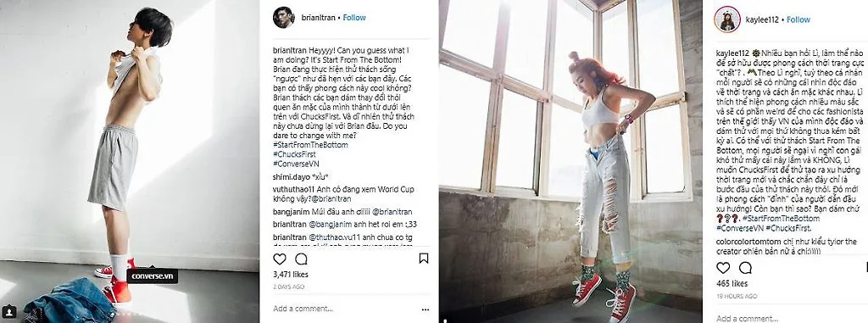Like brianltran's post with heart icon
Image resolution: width=868 pixels, height=323 pixels.
click(x=280, y=259)
